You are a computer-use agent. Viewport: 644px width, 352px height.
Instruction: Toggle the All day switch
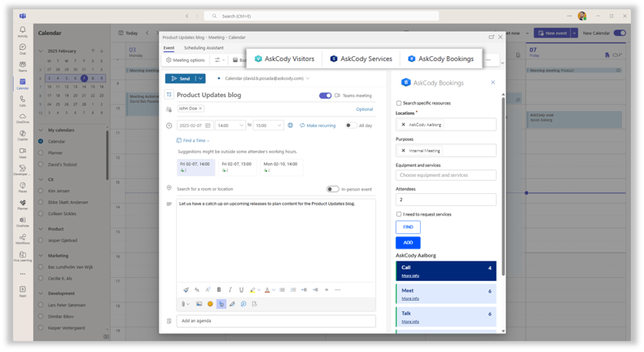point(351,125)
